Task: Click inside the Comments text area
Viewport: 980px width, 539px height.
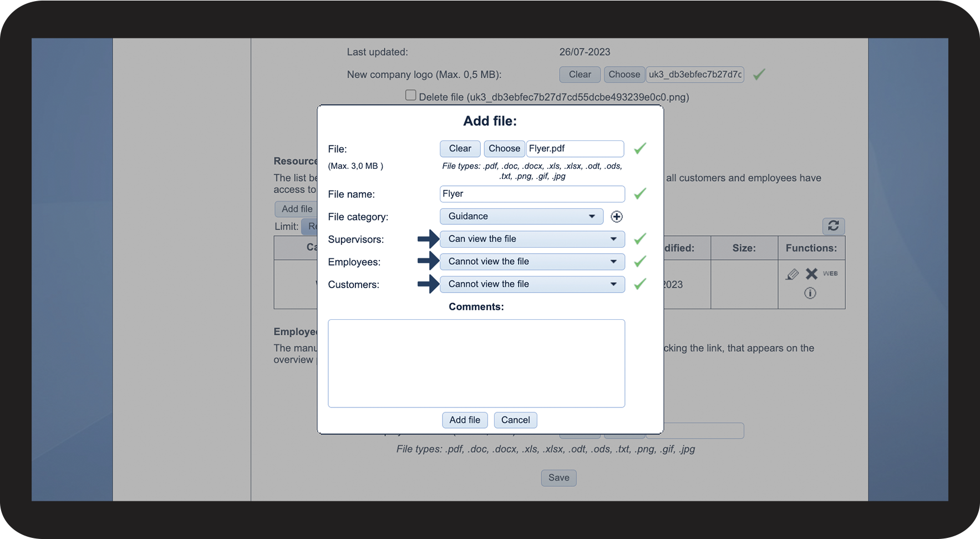Action: (476, 363)
